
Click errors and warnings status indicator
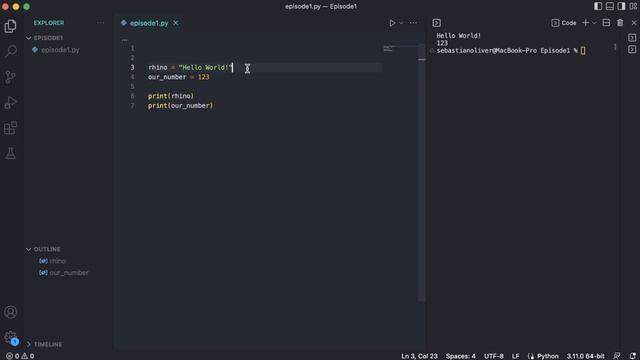pyautogui.click(x=20, y=356)
